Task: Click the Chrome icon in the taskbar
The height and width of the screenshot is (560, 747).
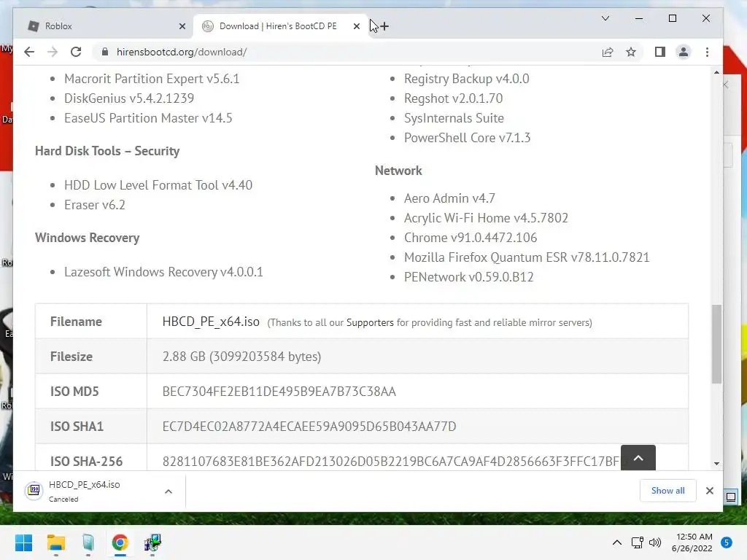Action: coord(120,542)
